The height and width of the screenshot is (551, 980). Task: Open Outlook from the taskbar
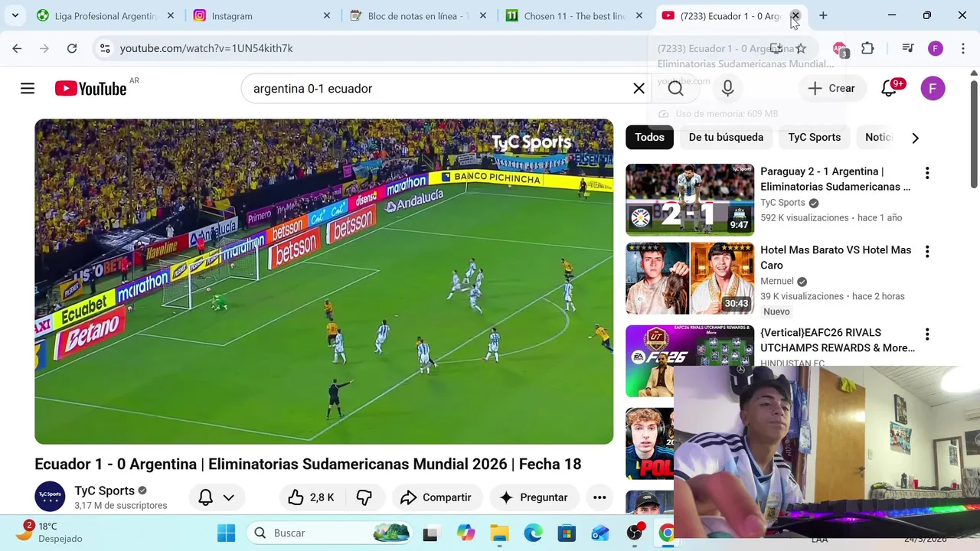click(600, 533)
